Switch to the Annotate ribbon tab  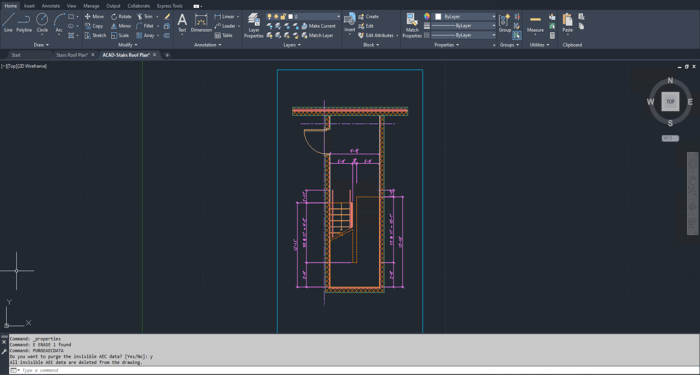(50, 6)
